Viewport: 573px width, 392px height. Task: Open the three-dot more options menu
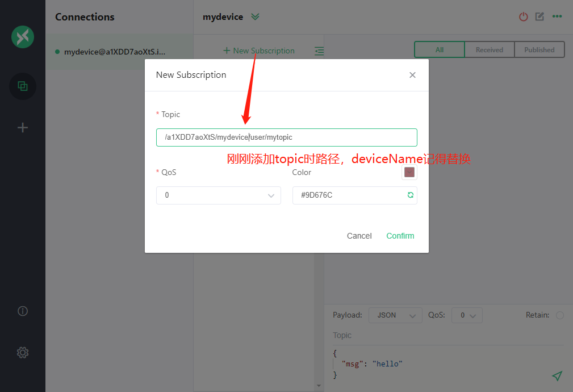point(557,16)
